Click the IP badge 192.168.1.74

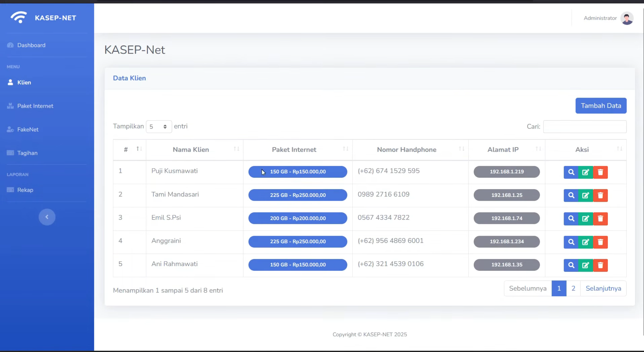(507, 218)
